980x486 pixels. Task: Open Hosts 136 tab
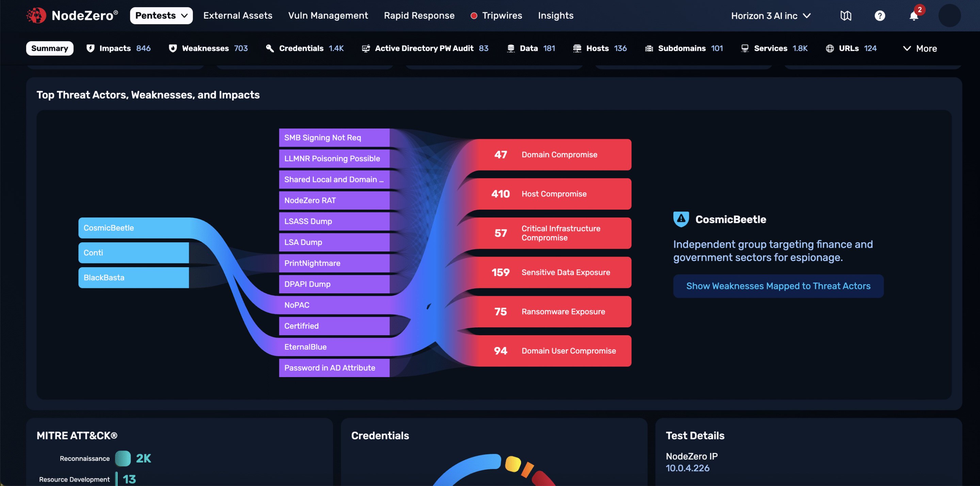pyautogui.click(x=600, y=48)
